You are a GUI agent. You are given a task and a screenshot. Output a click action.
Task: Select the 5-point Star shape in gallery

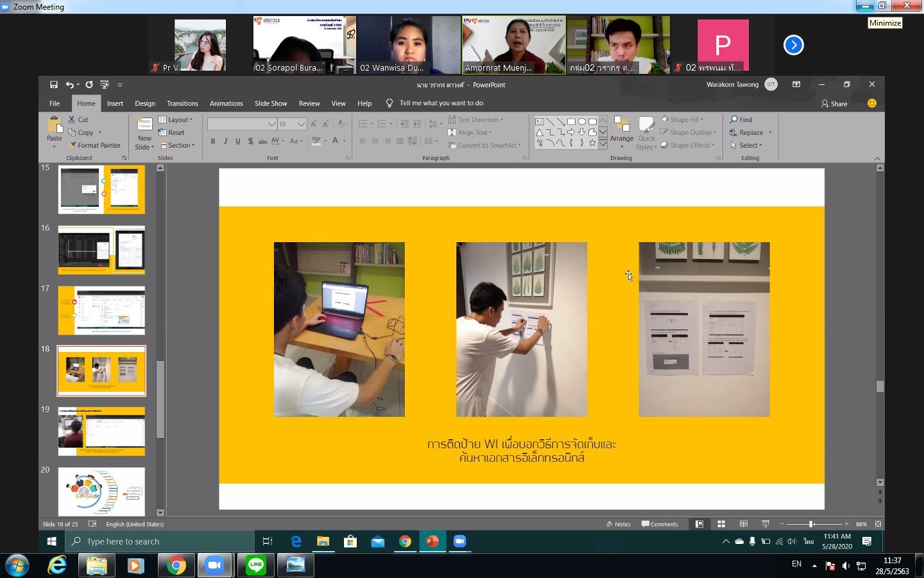[592, 143]
